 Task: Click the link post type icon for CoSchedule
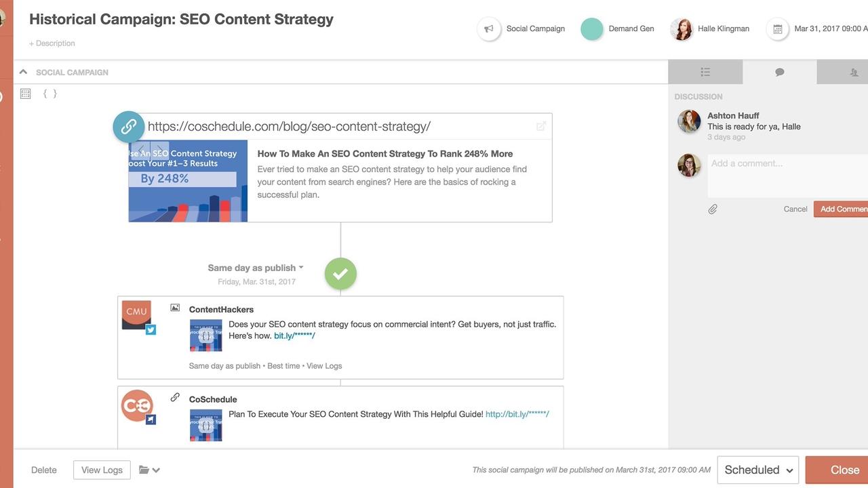pos(175,398)
